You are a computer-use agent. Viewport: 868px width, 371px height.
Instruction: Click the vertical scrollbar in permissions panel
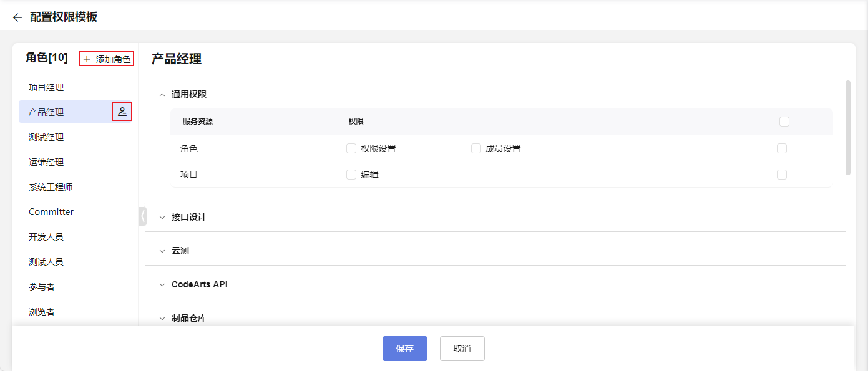tap(847, 127)
